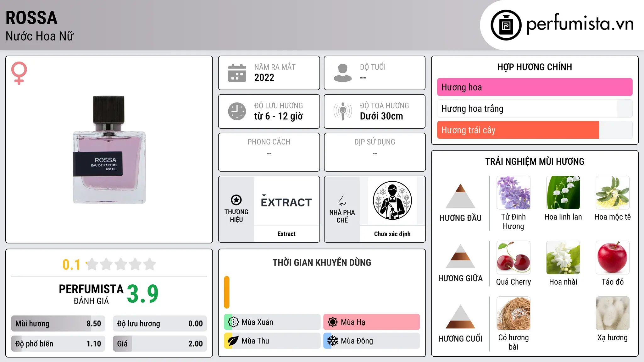Screen dimensions: 644x362
Task: Click the star badge icon above Thương hiệu
Action: coord(236,200)
